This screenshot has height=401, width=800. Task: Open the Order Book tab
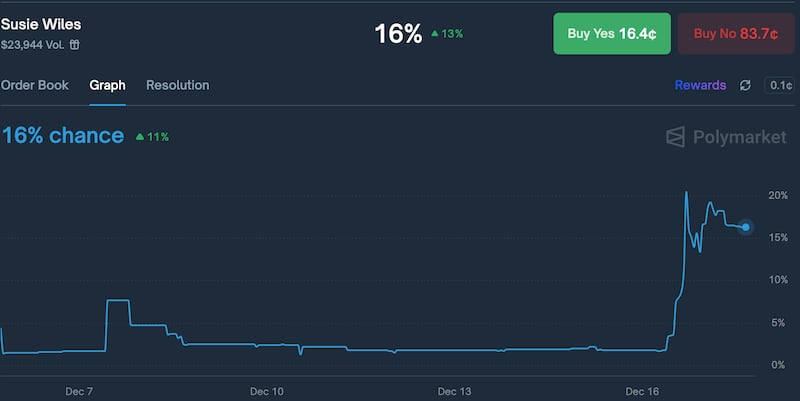35,85
